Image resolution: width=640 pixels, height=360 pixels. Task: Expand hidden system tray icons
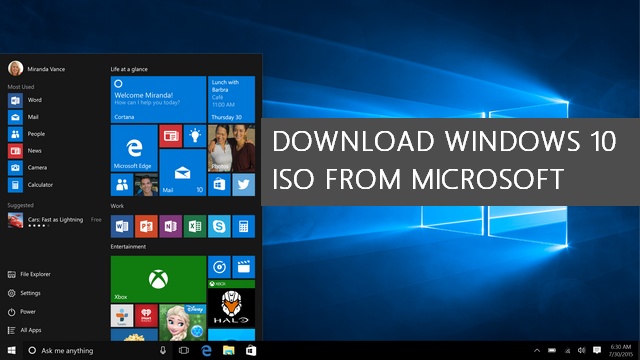[537, 351]
